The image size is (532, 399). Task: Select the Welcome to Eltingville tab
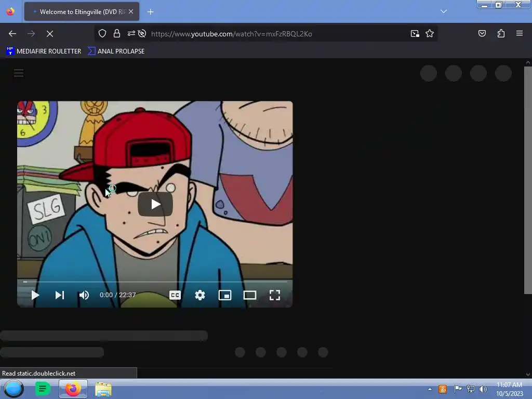click(82, 11)
